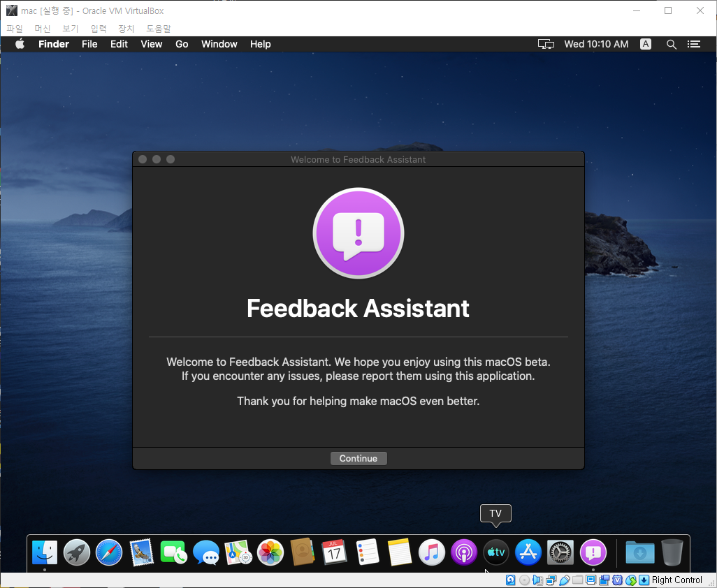Open VirtualBox 장치 menu
717x588 pixels.
126,29
